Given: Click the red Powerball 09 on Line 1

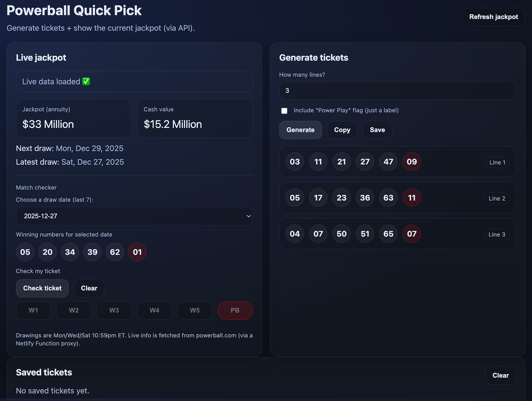Looking at the screenshot, I should 411,161.
